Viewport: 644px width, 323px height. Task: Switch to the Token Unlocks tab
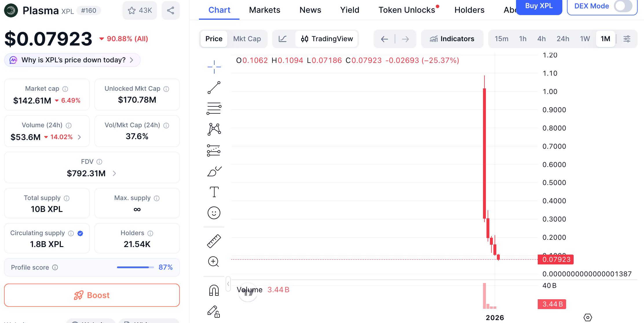point(407,10)
